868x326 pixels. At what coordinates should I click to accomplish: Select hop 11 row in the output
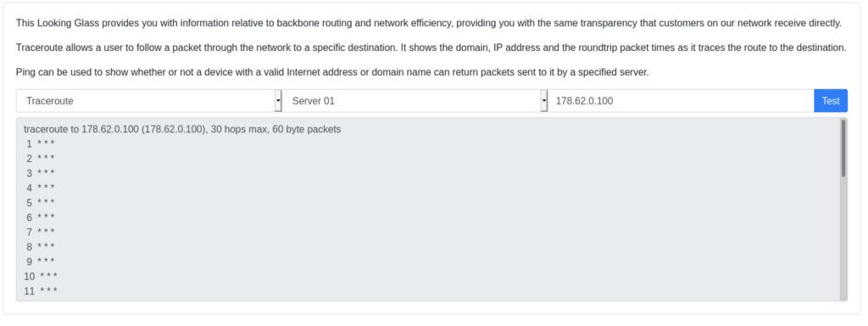pyautogui.click(x=42, y=290)
